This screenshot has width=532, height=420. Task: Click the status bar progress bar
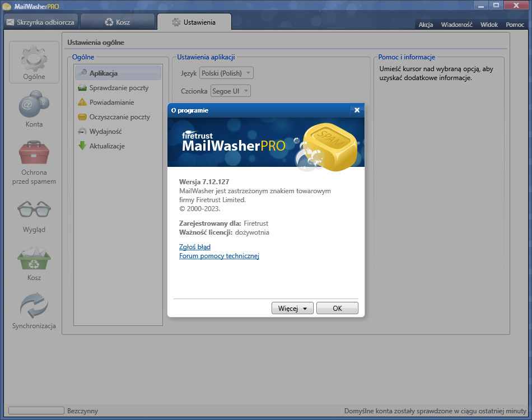[36, 410]
